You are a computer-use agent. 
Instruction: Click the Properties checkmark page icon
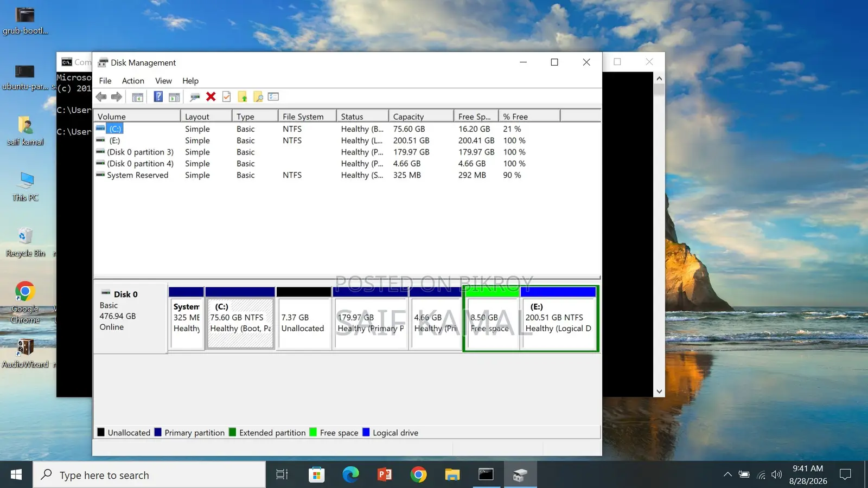point(227,97)
